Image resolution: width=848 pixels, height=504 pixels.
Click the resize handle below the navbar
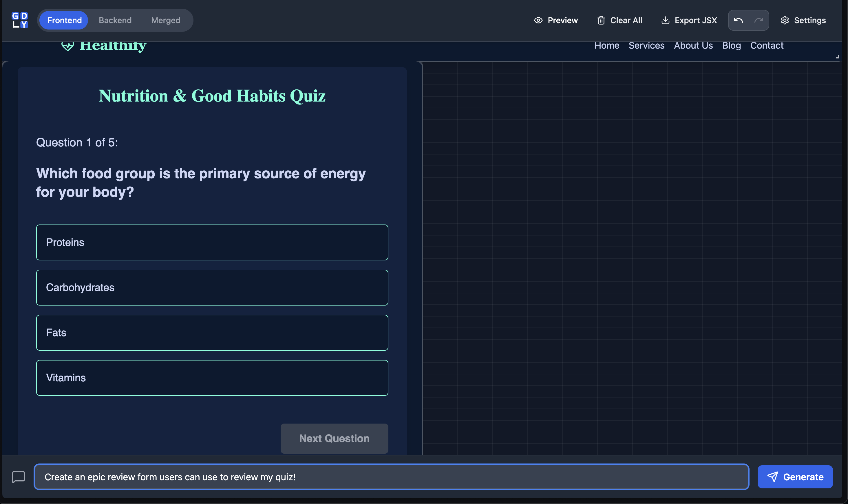click(838, 57)
